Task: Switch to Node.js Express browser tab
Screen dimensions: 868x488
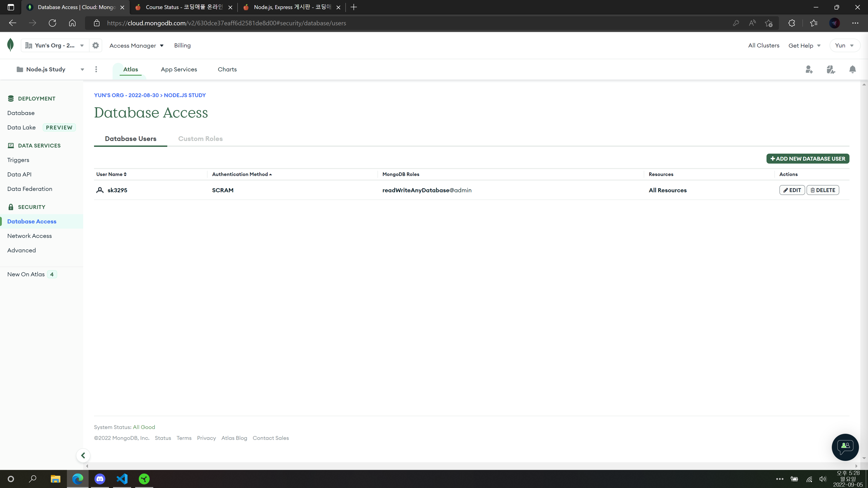Action: pos(292,7)
